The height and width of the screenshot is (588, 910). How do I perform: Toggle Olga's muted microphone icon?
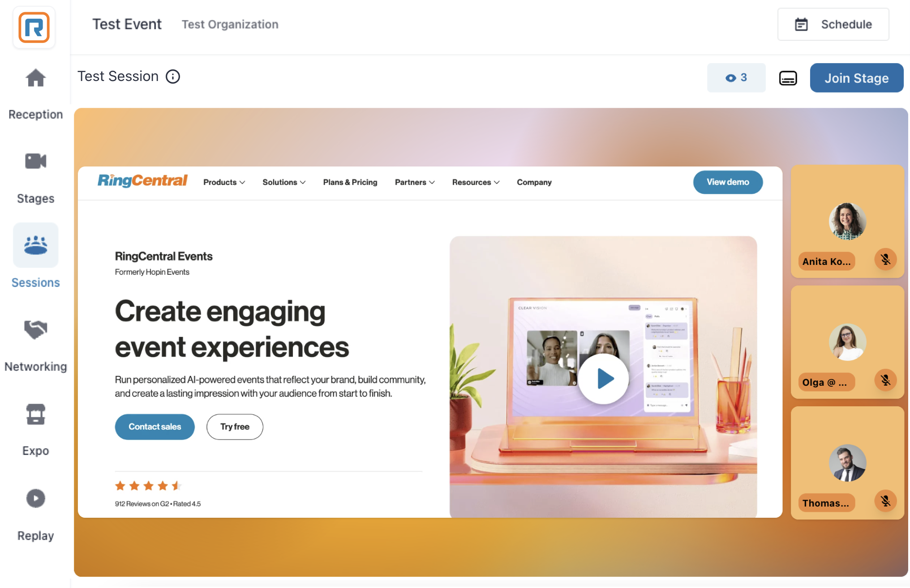coord(885,380)
